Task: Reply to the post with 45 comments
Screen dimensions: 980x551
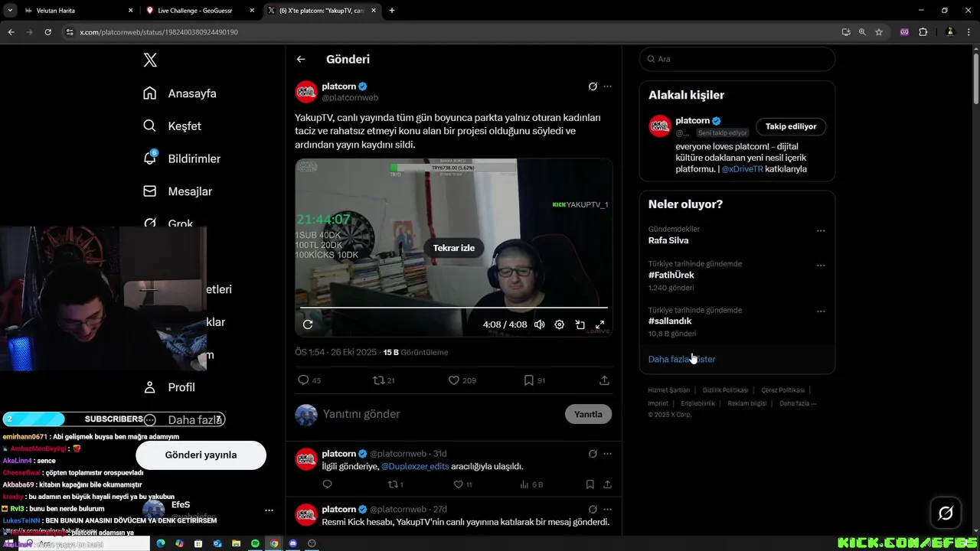Action: pos(309,380)
